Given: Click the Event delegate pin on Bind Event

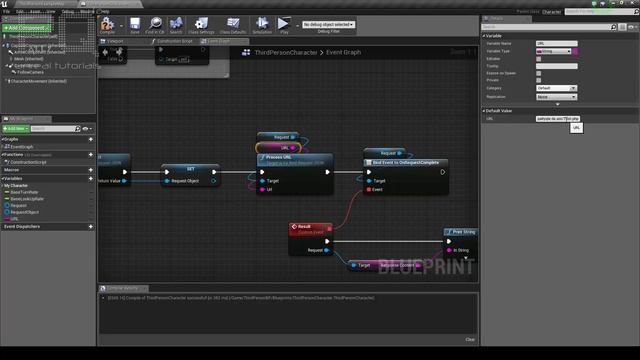Looking at the screenshot, I should pos(369,189).
